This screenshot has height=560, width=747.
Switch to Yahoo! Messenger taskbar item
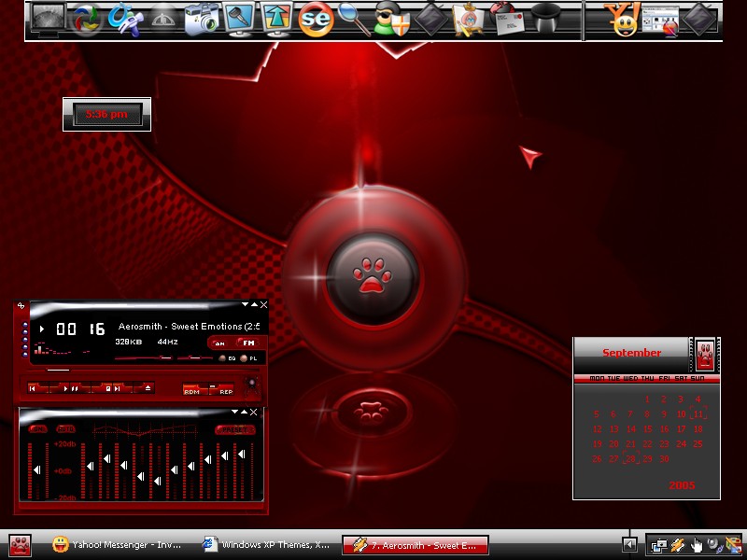pos(117,545)
